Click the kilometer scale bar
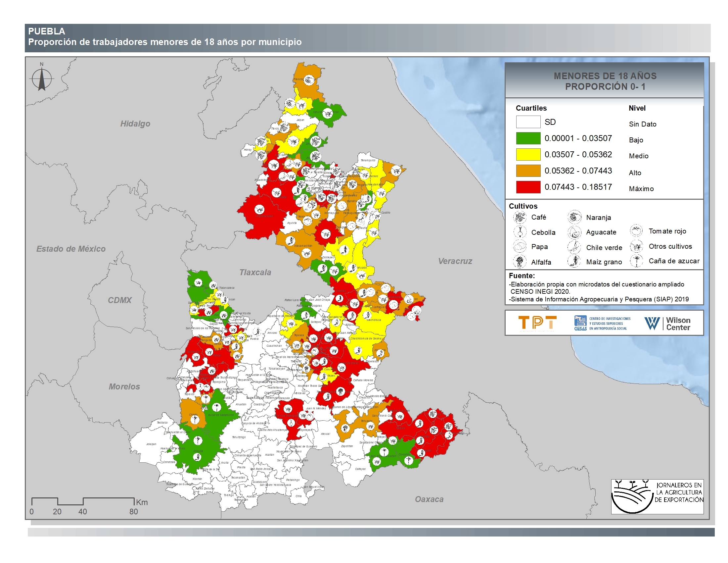Viewport: 728px width, 563px height. [x=83, y=501]
